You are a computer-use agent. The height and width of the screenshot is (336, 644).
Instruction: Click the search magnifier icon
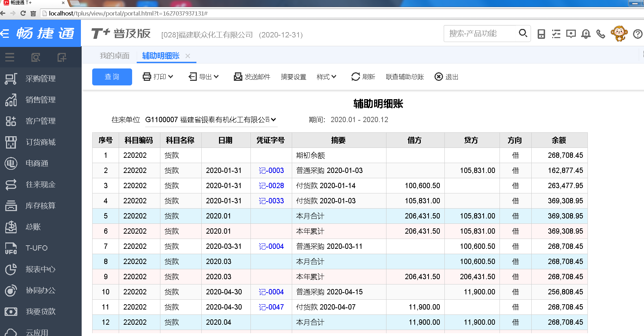click(523, 33)
